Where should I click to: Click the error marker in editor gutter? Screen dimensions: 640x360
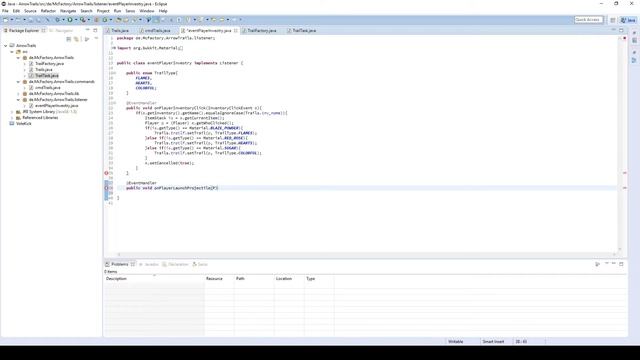[x=107, y=173]
